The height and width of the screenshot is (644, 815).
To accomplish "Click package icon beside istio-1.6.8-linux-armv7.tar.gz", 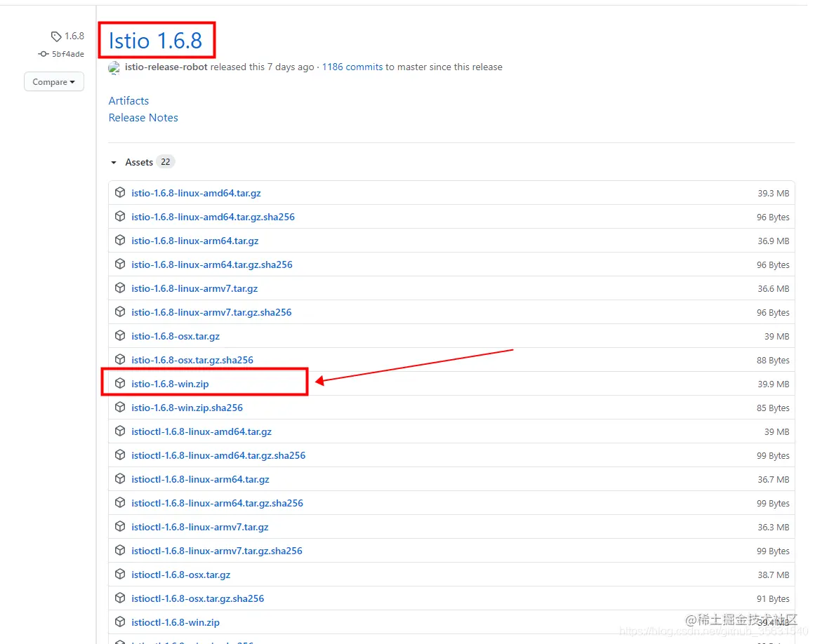I will tap(120, 288).
